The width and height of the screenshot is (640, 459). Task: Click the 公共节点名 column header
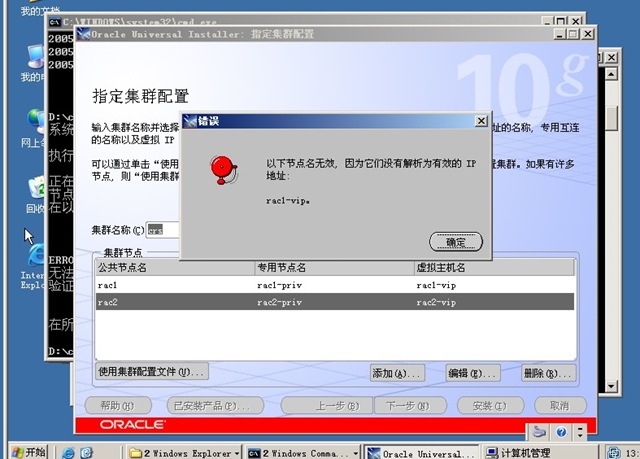click(176, 268)
